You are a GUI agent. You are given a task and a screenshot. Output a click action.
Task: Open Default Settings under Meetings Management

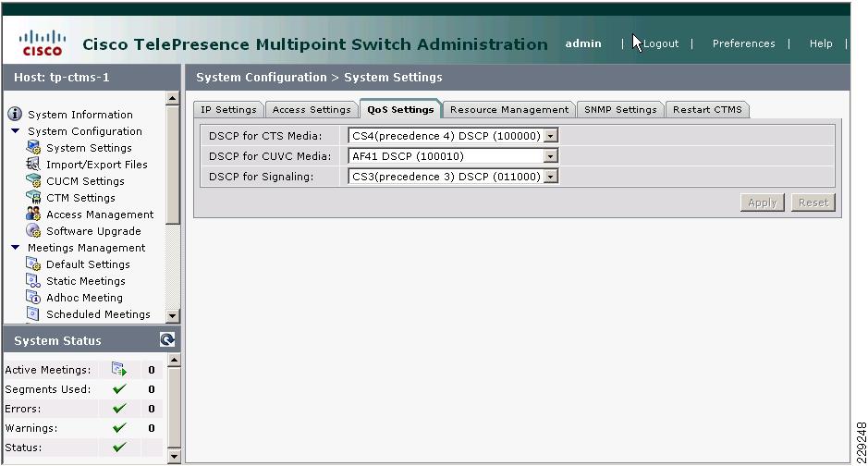88,264
